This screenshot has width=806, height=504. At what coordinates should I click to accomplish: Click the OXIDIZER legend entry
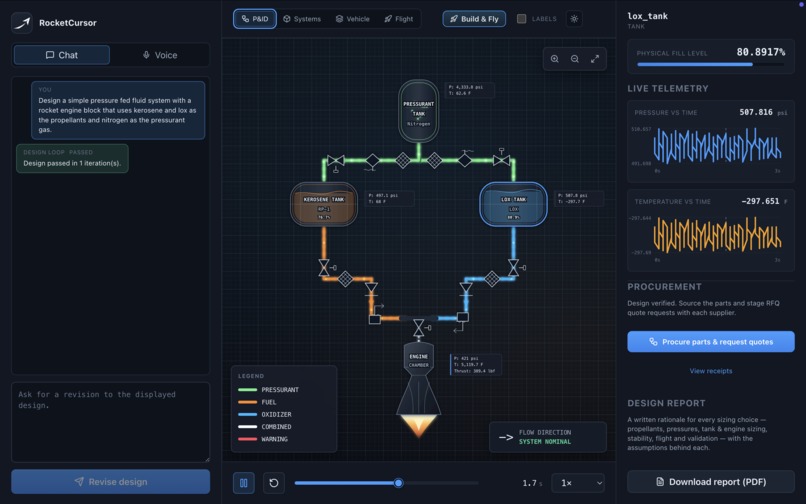point(265,415)
